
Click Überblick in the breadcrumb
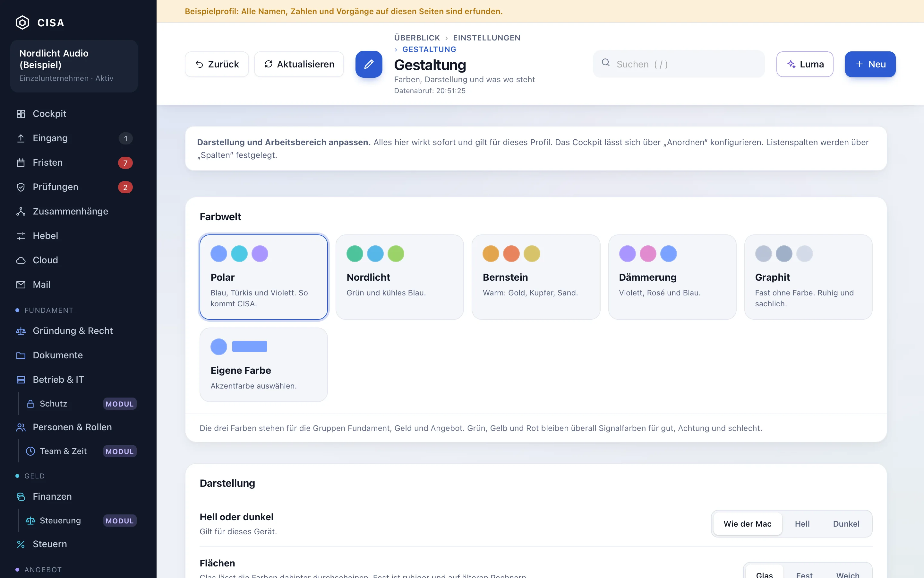coord(417,38)
